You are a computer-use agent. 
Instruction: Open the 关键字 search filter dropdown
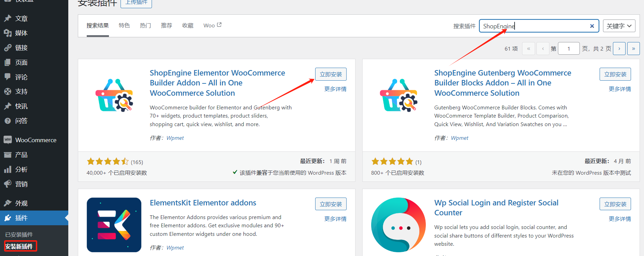pyautogui.click(x=619, y=26)
